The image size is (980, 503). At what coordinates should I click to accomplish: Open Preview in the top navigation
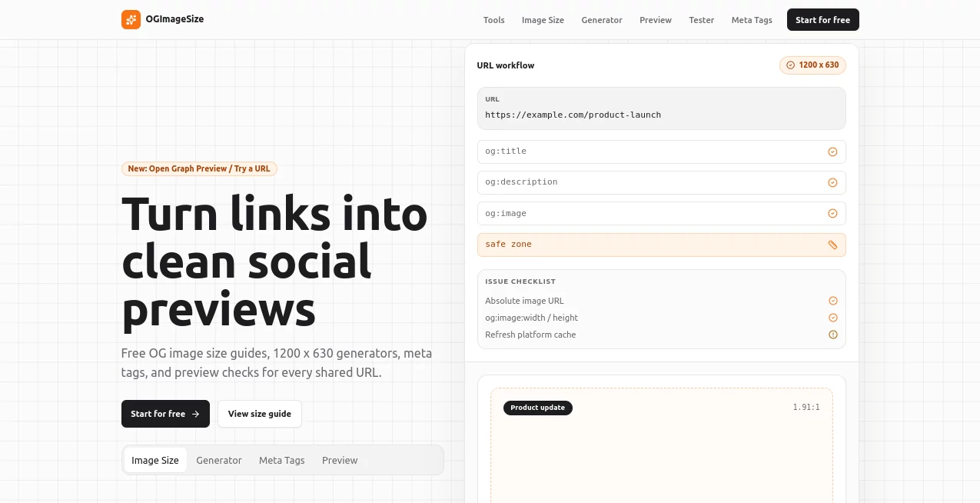tap(656, 20)
